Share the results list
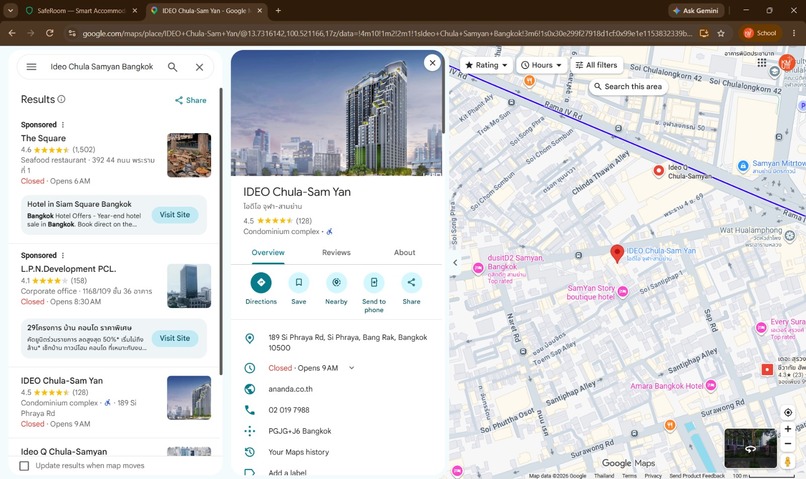Image resolution: width=806 pixels, height=479 pixels. pyautogui.click(x=191, y=100)
